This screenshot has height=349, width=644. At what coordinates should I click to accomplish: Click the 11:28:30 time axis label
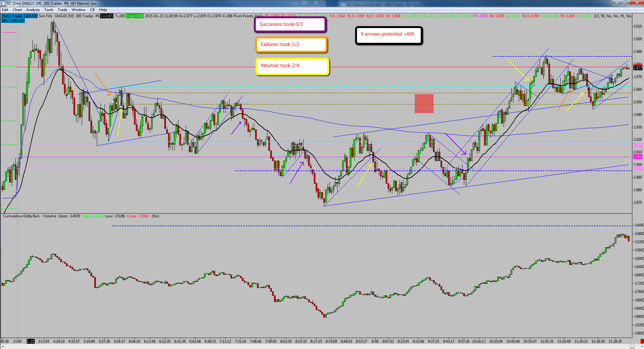(x=615, y=341)
